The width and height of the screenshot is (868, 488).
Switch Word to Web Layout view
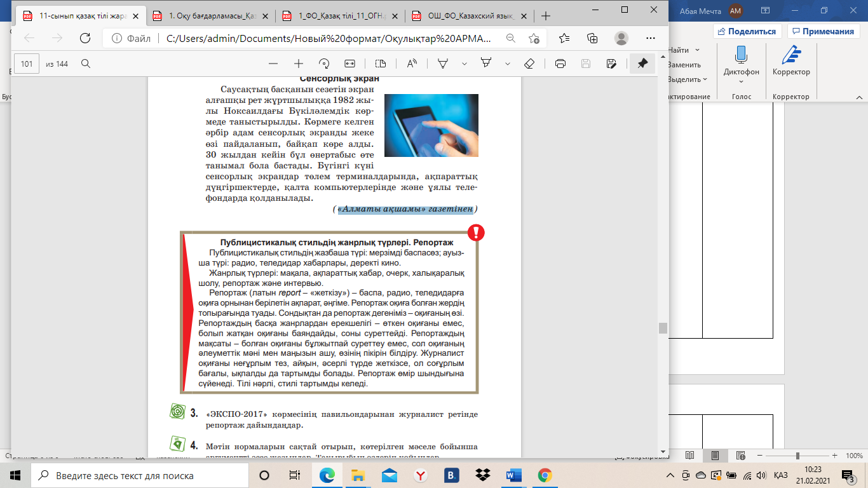(x=740, y=456)
